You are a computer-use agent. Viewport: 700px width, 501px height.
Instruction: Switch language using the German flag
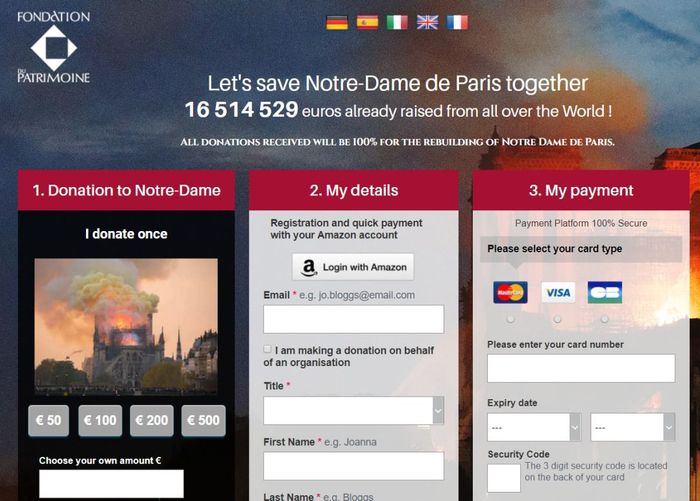point(337,22)
